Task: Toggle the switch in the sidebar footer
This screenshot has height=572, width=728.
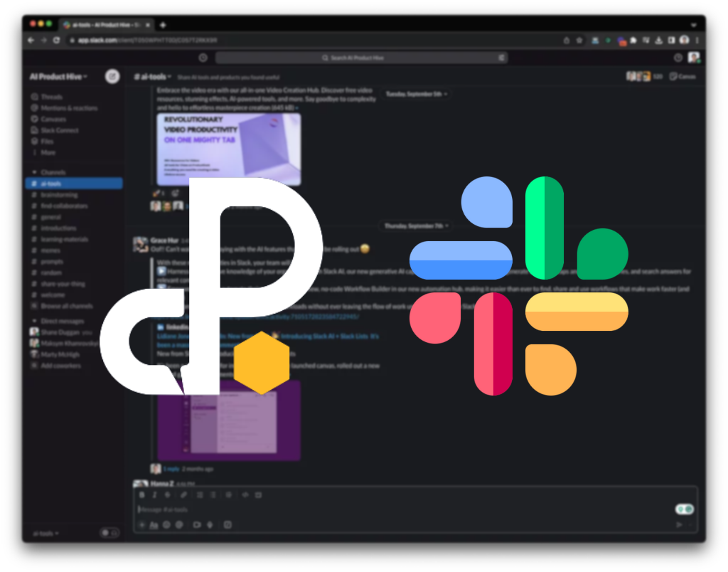Action: coord(109,533)
